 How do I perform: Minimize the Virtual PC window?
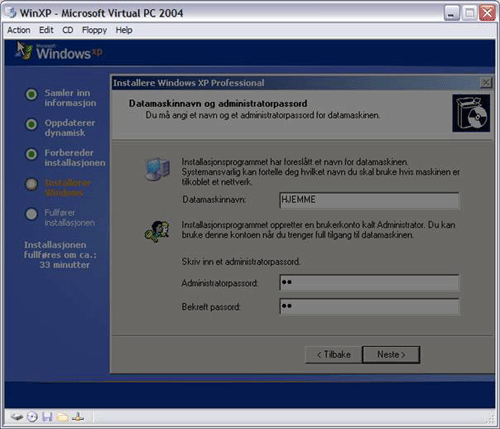click(x=452, y=13)
